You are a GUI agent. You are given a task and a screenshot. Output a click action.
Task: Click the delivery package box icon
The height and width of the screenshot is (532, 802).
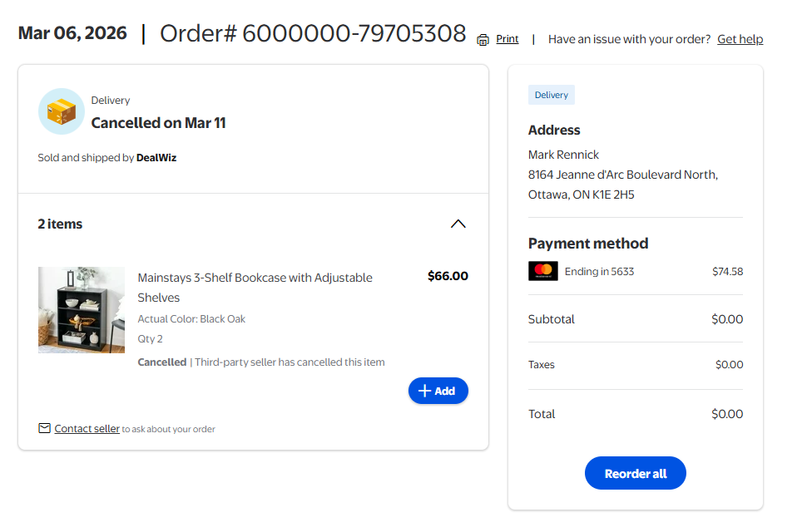[61, 111]
